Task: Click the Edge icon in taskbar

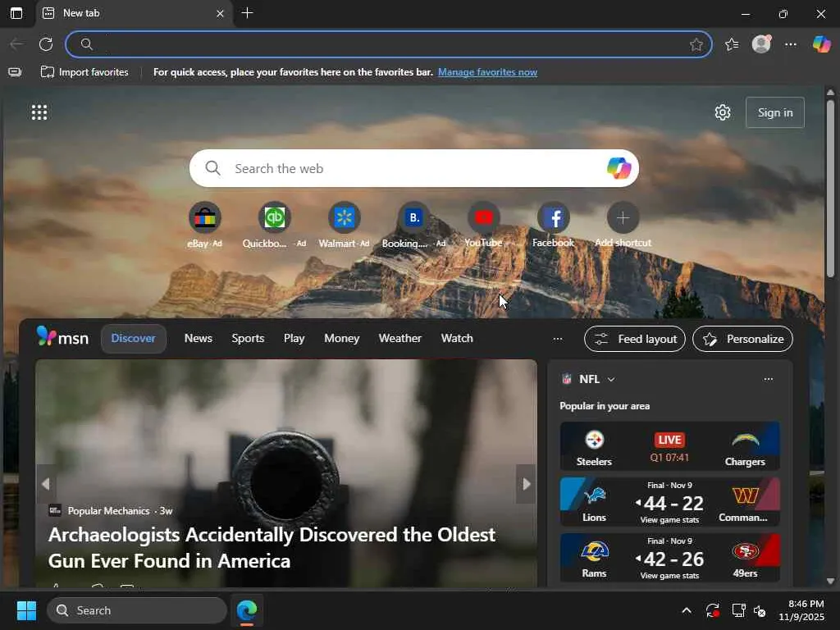Action: pyautogui.click(x=247, y=610)
